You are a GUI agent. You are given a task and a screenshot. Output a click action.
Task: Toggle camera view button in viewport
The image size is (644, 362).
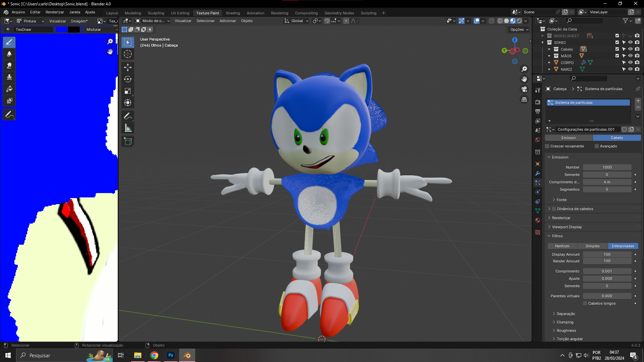524,89
